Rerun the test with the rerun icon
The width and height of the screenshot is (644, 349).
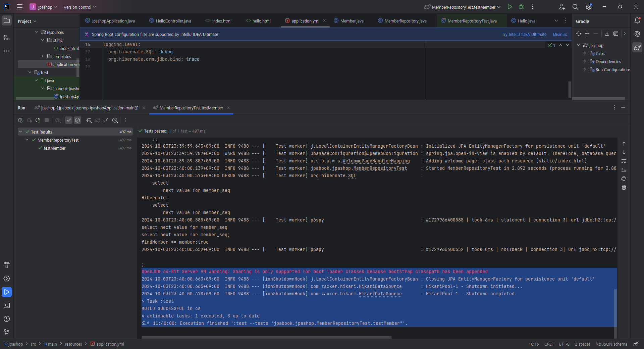(x=20, y=120)
